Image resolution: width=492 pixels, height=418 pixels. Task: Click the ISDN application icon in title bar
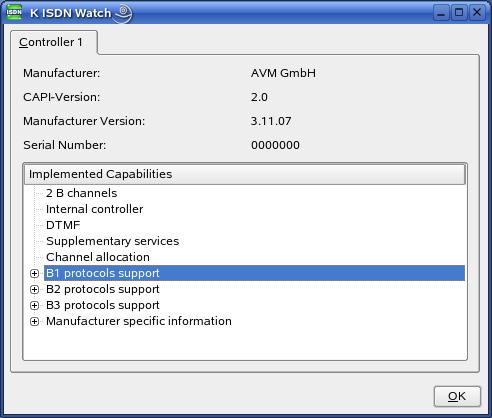14,13
